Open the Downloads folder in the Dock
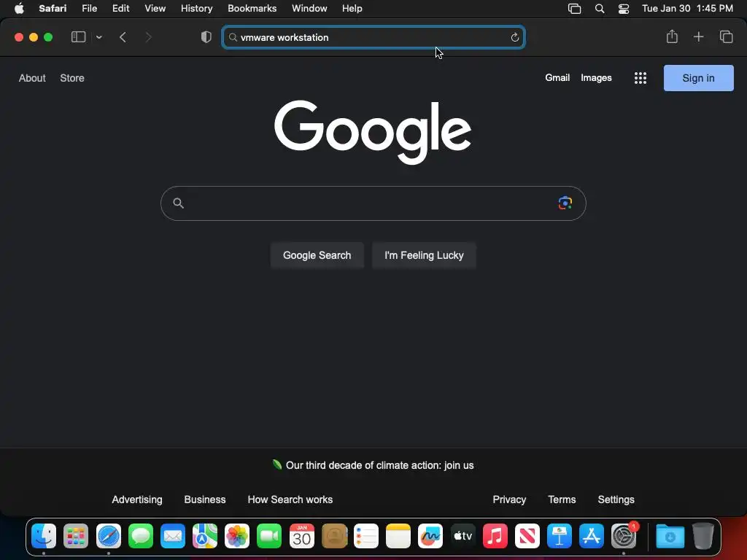This screenshot has width=747, height=560. [670, 536]
